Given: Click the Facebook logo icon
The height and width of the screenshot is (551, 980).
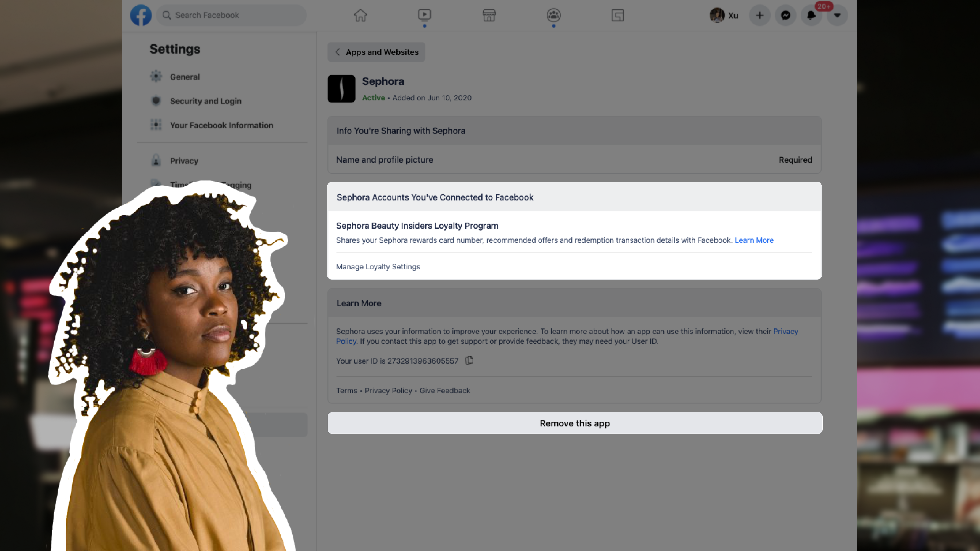Looking at the screenshot, I should (141, 15).
